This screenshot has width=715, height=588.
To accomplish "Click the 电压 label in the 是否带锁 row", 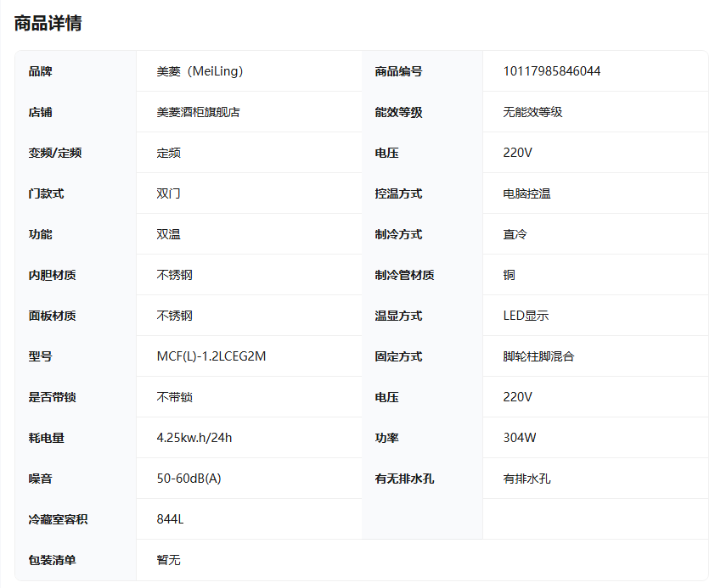I will (386, 397).
